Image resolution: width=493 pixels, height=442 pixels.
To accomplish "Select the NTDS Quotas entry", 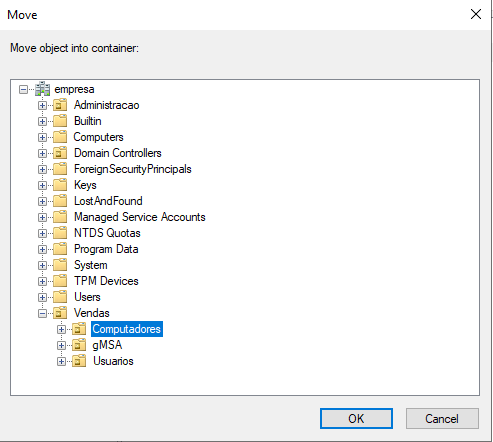I will tap(107, 233).
